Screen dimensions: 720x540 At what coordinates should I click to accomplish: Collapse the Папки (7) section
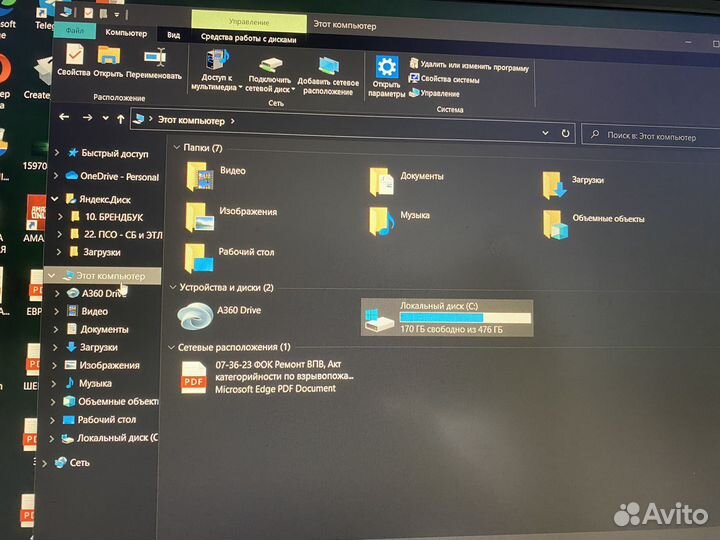pyautogui.click(x=177, y=148)
